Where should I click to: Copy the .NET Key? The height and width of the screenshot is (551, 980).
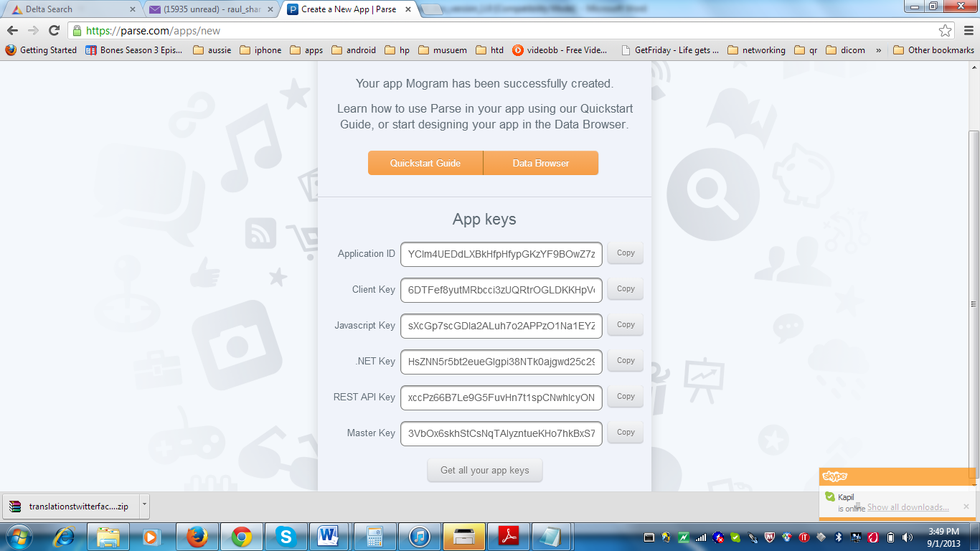(626, 361)
